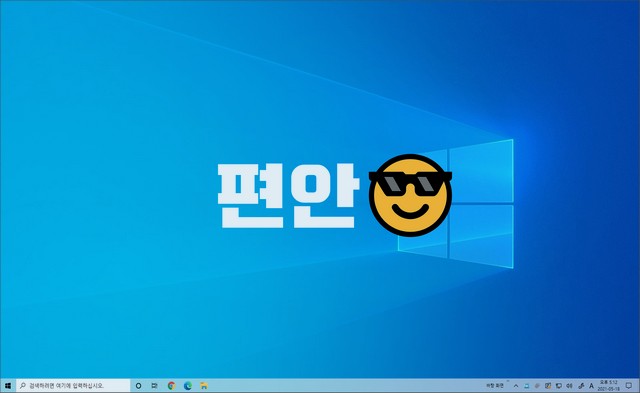Click the security shield tray icon

548,386
